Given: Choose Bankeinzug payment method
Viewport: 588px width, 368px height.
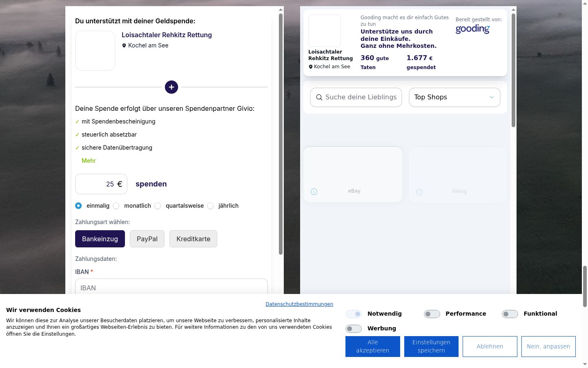Looking at the screenshot, I should (x=100, y=239).
